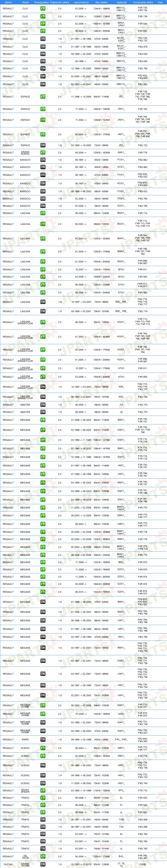Viewport: 167px width, 868px height.
Task: Click the F9Q 740 engine code cell
Action: 143,783
